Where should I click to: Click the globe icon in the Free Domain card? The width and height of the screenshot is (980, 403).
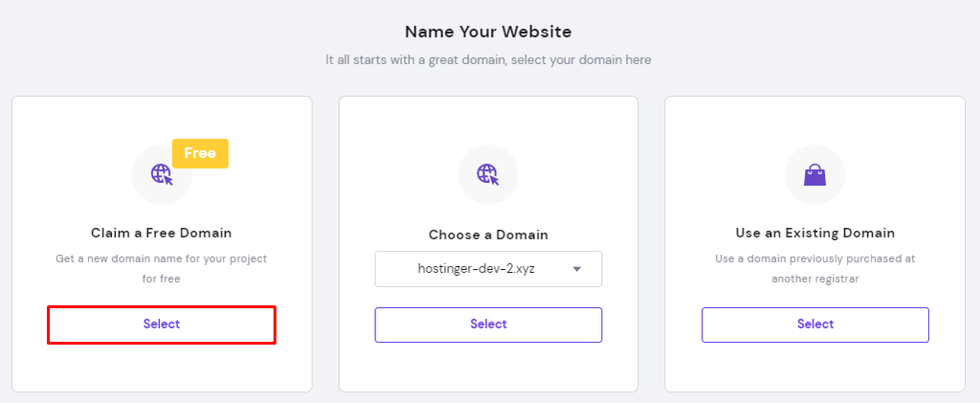162,174
